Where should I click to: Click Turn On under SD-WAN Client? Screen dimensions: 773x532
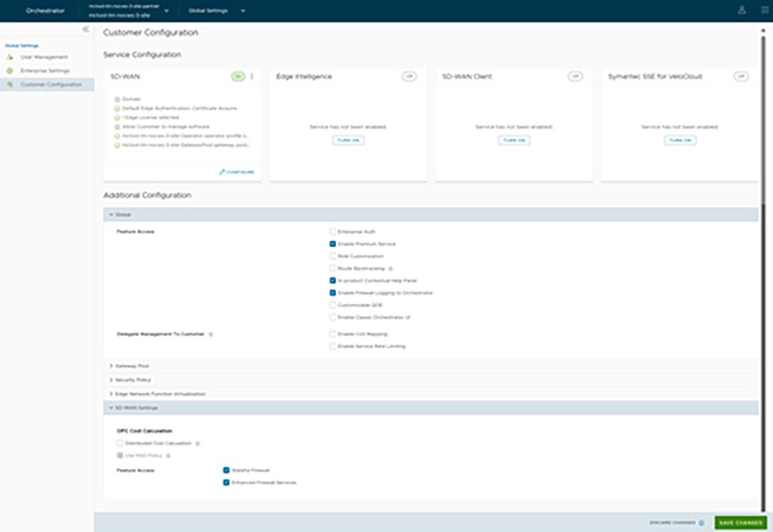pyautogui.click(x=514, y=140)
